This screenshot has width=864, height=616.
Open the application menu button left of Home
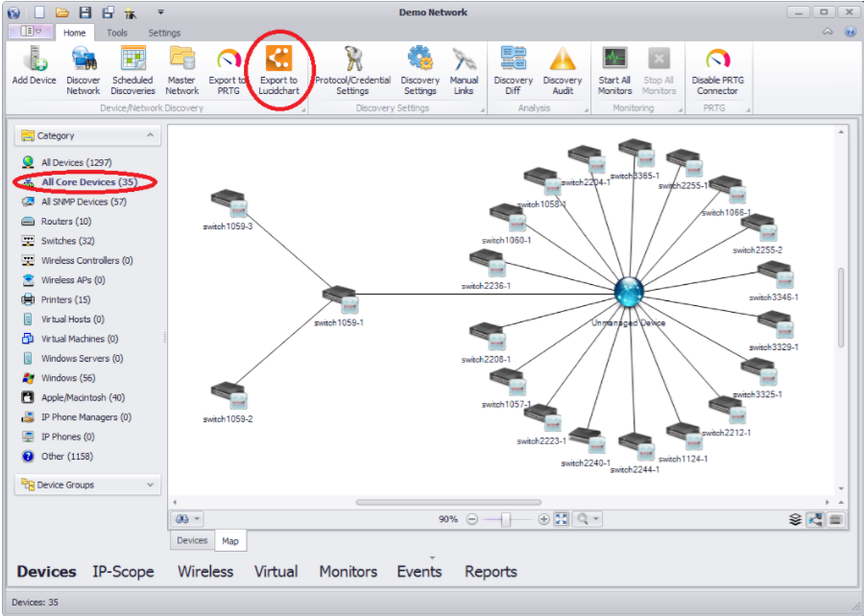tap(31, 32)
